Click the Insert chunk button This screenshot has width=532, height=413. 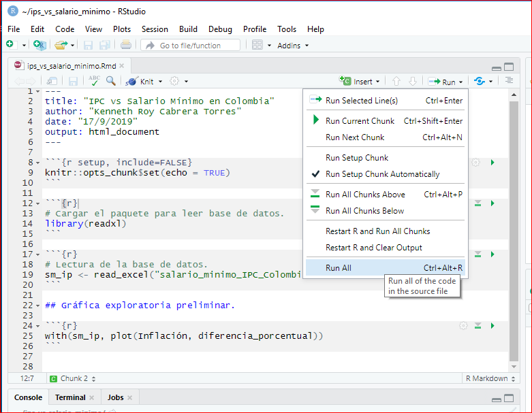click(x=359, y=82)
